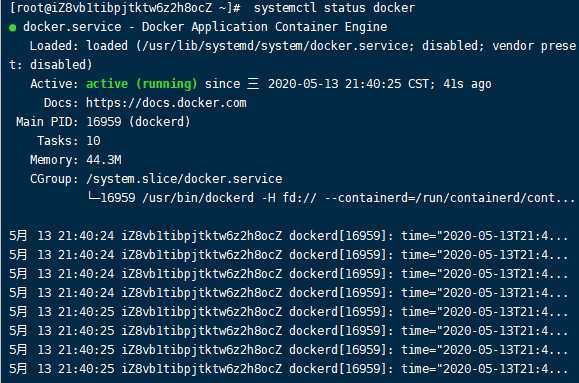Click the tree branch before 16959 dockerd
This screenshot has width=579, height=383.
coord(93,197)
